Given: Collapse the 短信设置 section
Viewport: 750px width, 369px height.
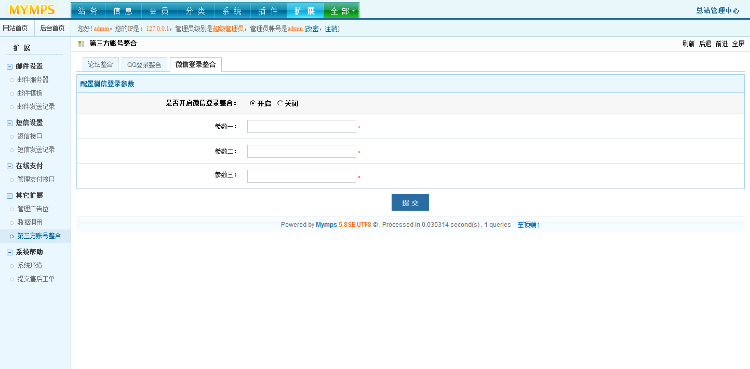Looking at the screenshot, I should coord(10,123).
